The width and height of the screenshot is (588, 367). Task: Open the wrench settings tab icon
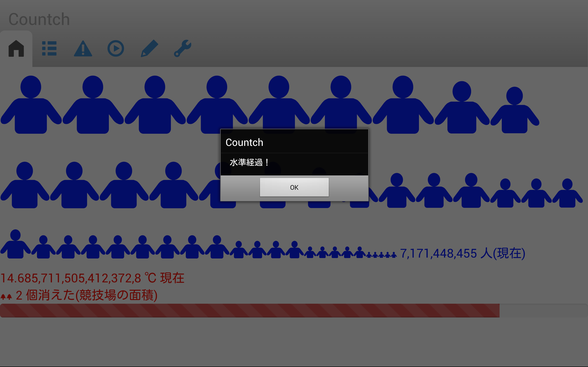point(182,49)
